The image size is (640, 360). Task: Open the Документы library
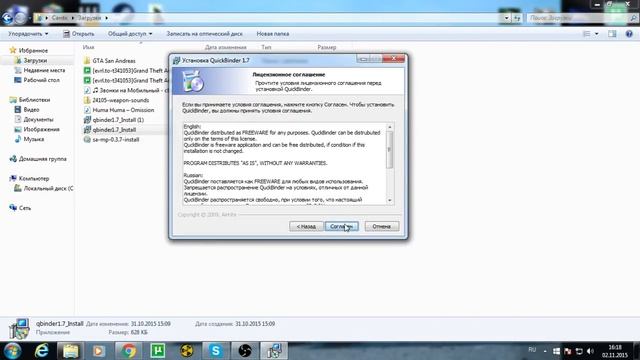[38, 119]
